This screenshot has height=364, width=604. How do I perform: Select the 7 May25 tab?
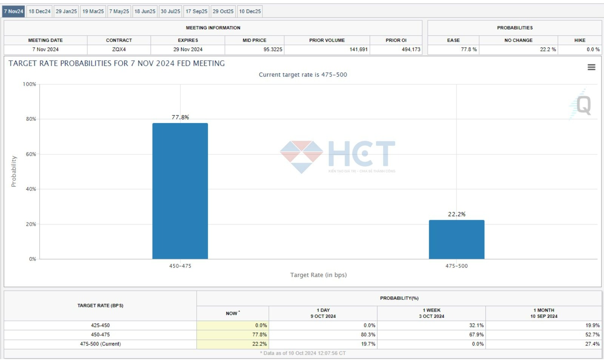(119, 11)
